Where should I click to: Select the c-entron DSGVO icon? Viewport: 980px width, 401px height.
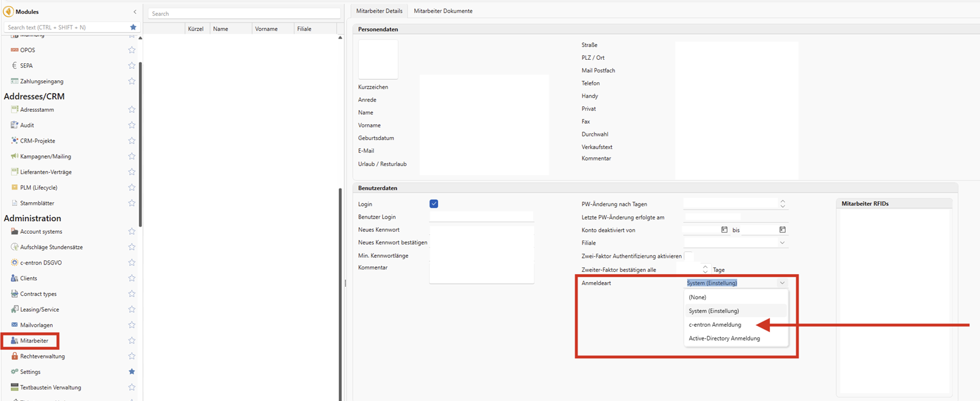[15, 263]
